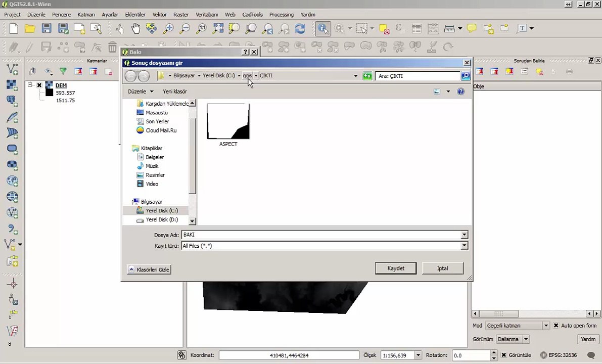This screenshot has width=602, height=364.
Task: Click the messages bubble icon in status bar
Action: 591,355
